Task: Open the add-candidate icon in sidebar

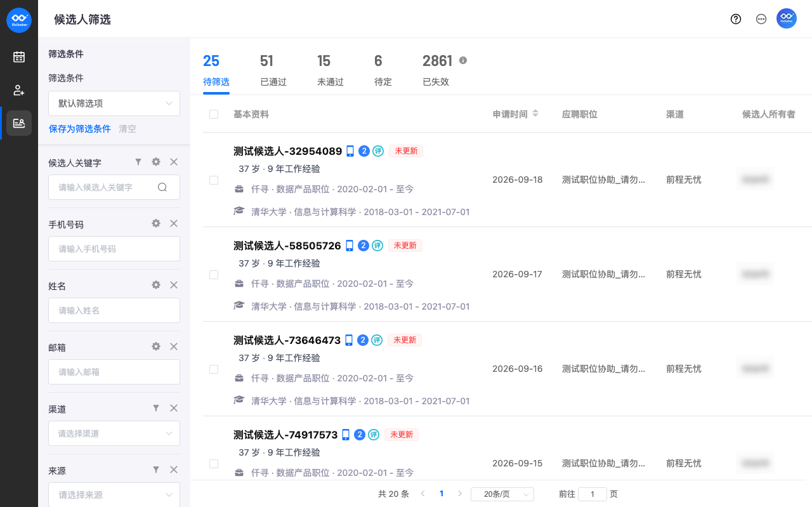Action: pos(19,90)
